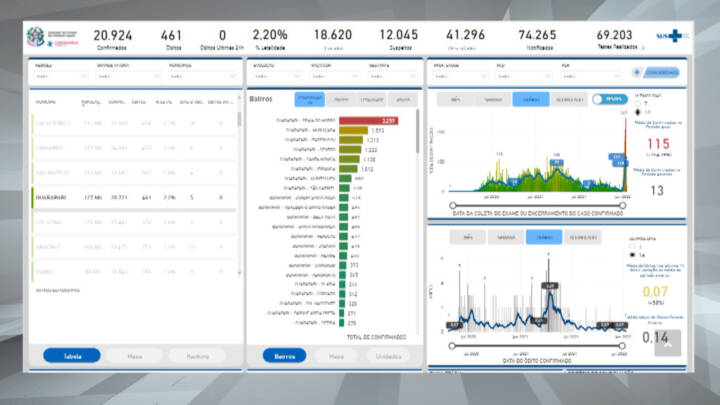This screenshot has height=405, width=720.
Task: Click the info icon beside Testes Realizados
Action: click(x=642, y=47)
